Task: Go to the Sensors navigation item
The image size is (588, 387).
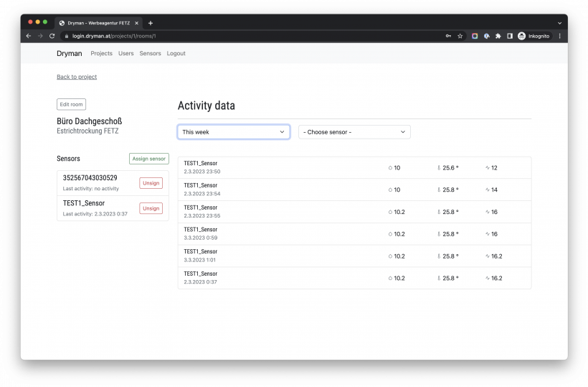Action: (x=150, y=54)
